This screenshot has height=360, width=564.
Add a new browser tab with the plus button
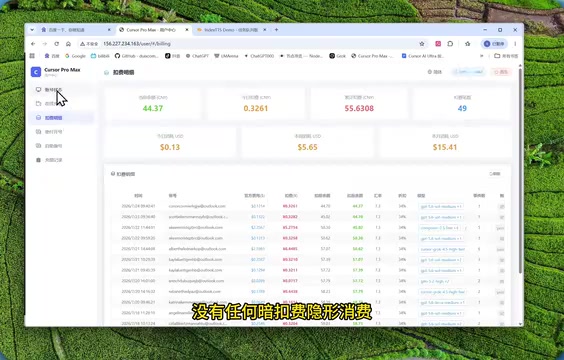coord(276,30)
